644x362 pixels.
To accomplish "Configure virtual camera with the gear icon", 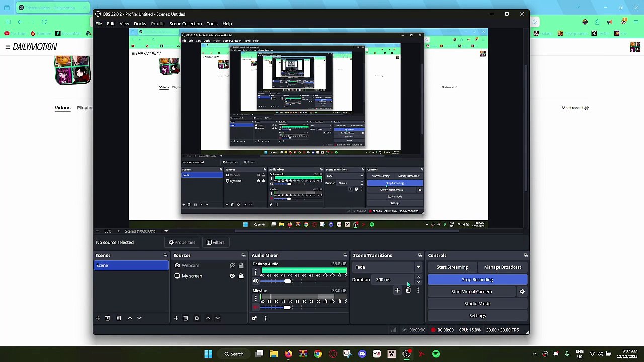I will [x=522, y=292].
